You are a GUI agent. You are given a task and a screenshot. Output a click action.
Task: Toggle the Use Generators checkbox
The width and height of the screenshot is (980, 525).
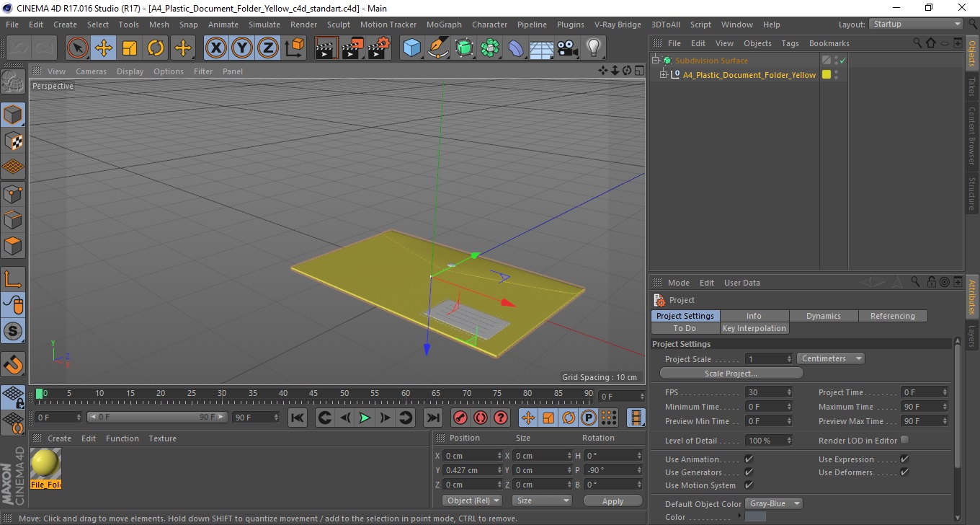(749, 472)
